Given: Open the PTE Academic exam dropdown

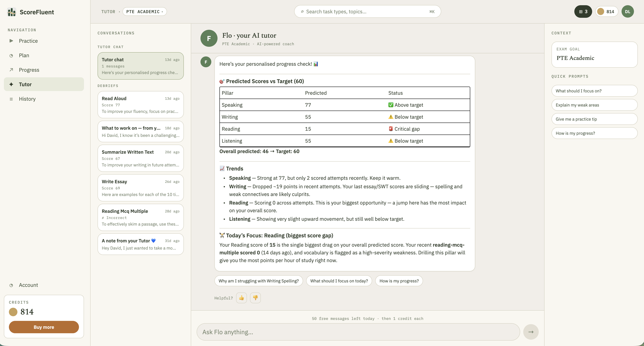Looking at the screenshot, I should (145, 11).
